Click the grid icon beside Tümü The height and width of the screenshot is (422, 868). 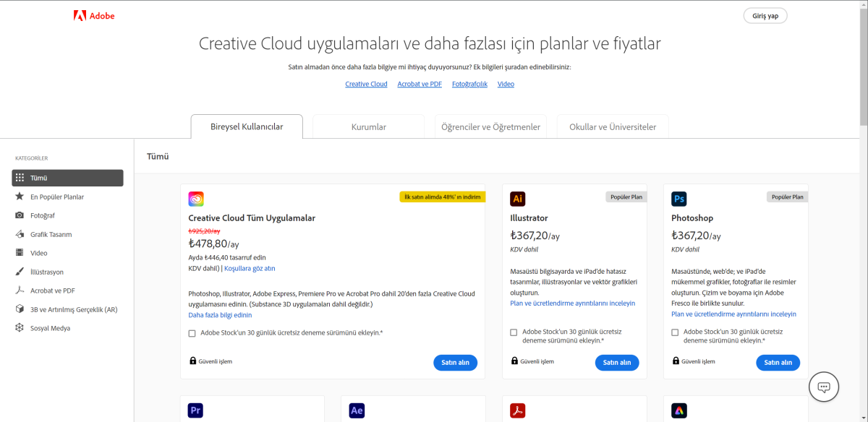(x=20, y=178)
